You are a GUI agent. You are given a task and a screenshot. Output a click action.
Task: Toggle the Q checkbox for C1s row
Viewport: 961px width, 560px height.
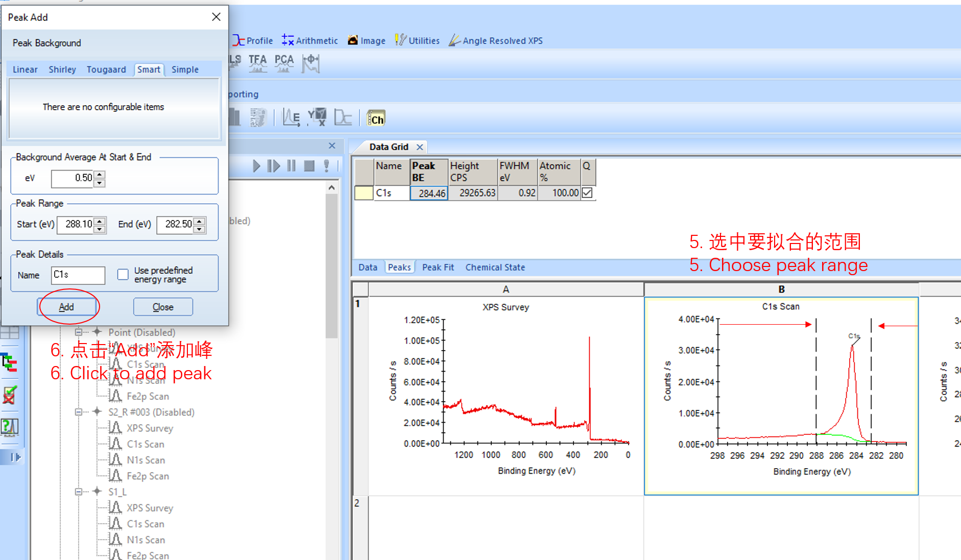pos(587,193)
